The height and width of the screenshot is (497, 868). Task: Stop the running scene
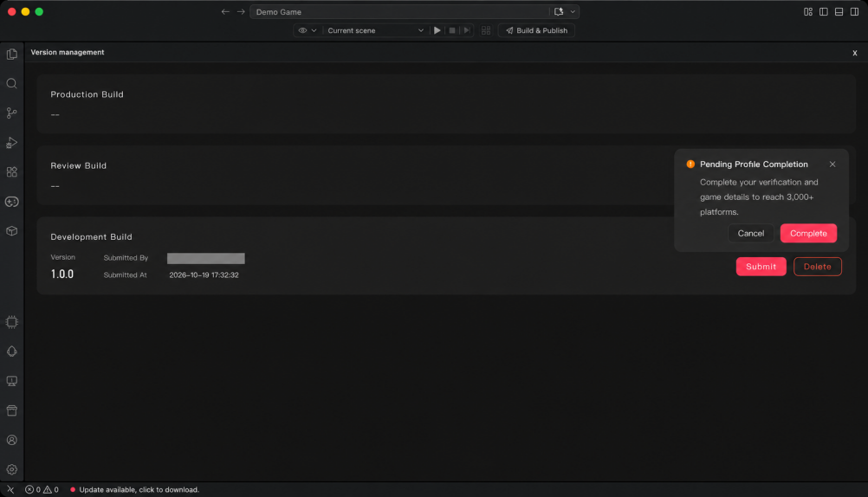(x=452, y=30)
